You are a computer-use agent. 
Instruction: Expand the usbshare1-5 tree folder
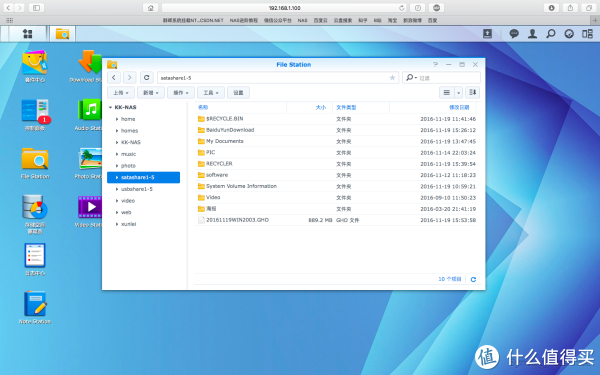coord(117,189)
